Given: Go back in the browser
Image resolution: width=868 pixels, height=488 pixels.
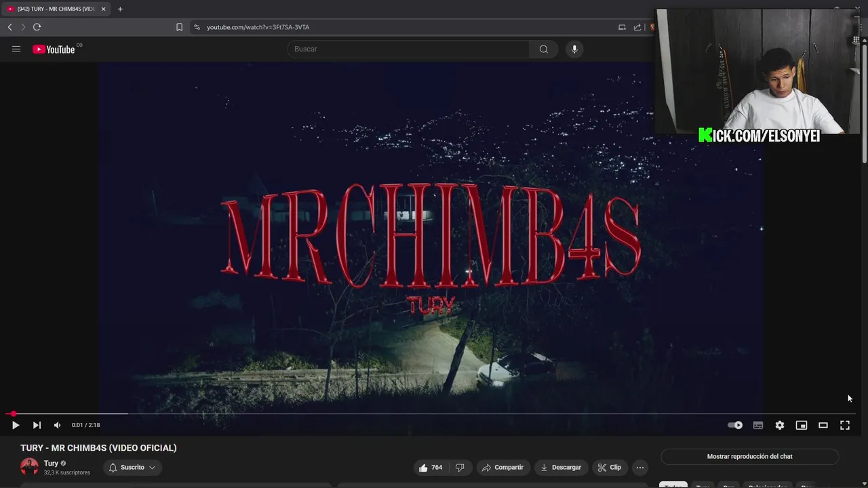Looking at the screenshot, I should point(9,27).
